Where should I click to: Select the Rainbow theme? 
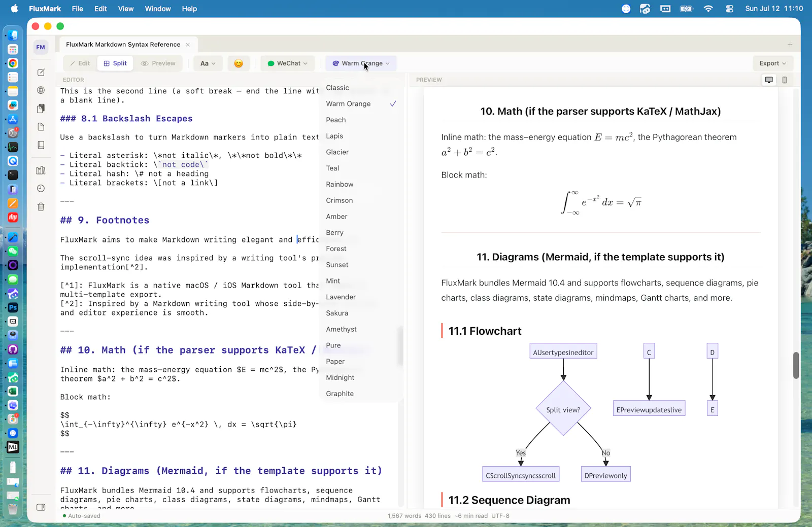361,185
